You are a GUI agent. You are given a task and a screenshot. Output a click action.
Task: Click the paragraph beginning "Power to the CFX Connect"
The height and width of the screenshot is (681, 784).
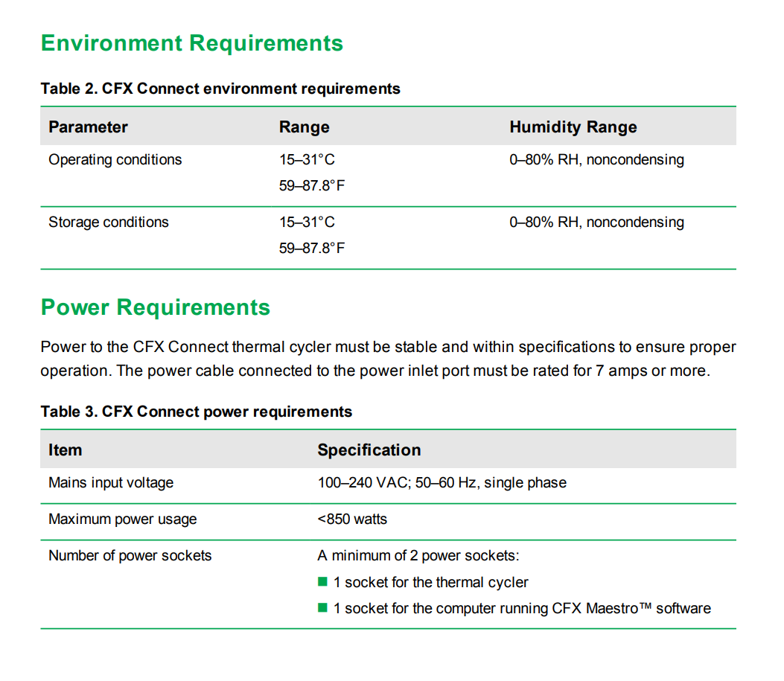pyautogui.click(x=388, y=359)
